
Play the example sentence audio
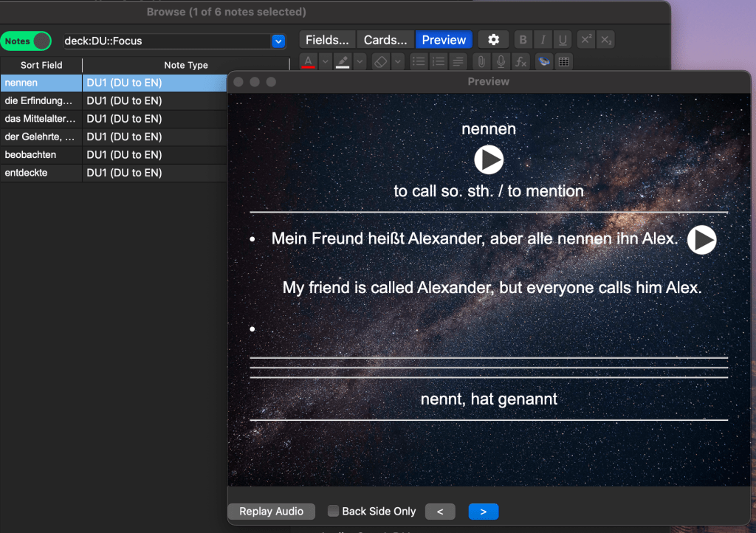(x=701, y=240)
